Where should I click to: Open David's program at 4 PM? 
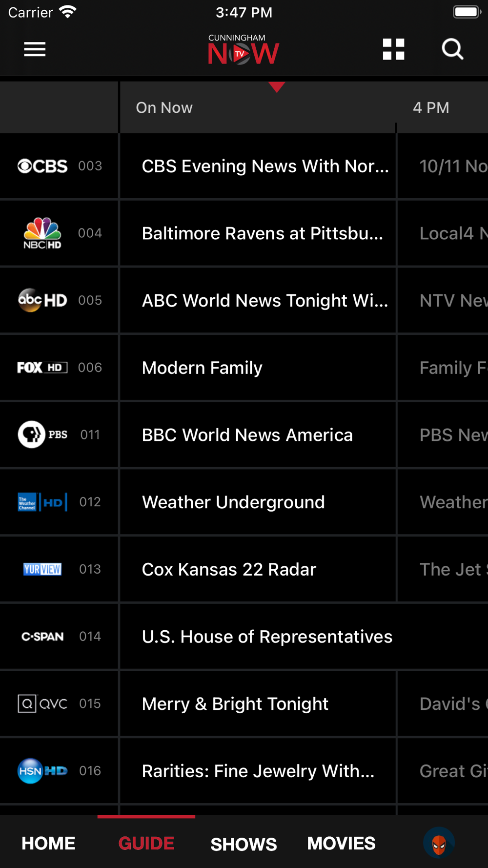pos(443,703)
